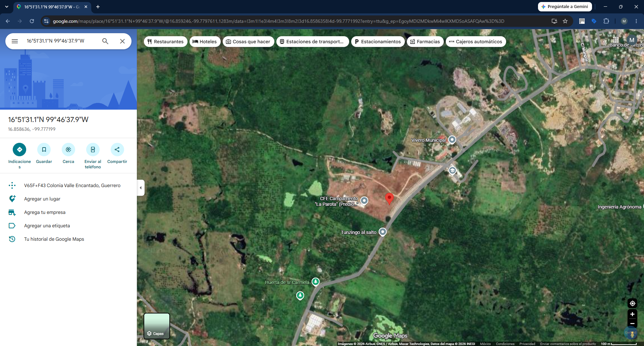Select Agrega tu empresa
644x346 pixels.
click(x=68, y=212)
